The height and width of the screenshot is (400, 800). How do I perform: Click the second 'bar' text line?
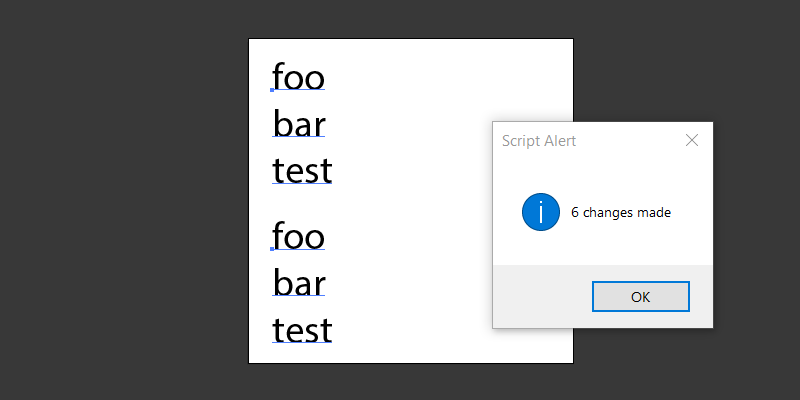coord(299,284)
